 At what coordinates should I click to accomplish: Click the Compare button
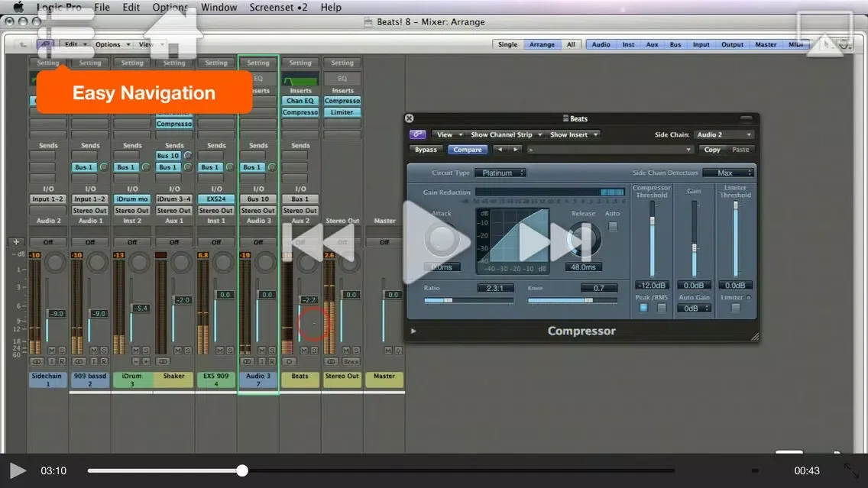(467, 150)
